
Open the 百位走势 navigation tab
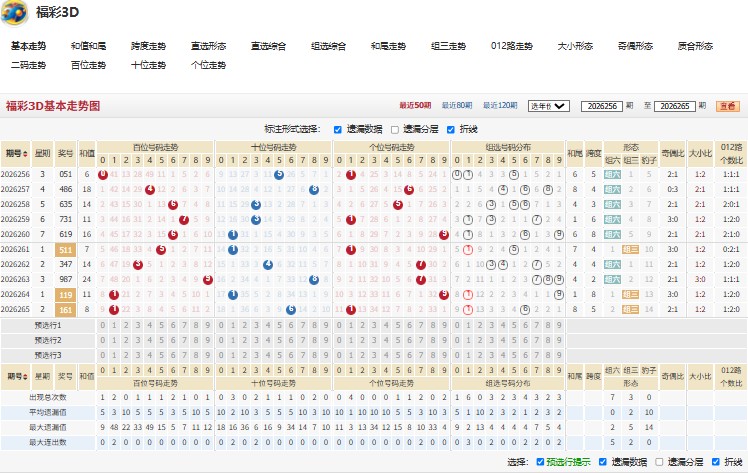88,65
